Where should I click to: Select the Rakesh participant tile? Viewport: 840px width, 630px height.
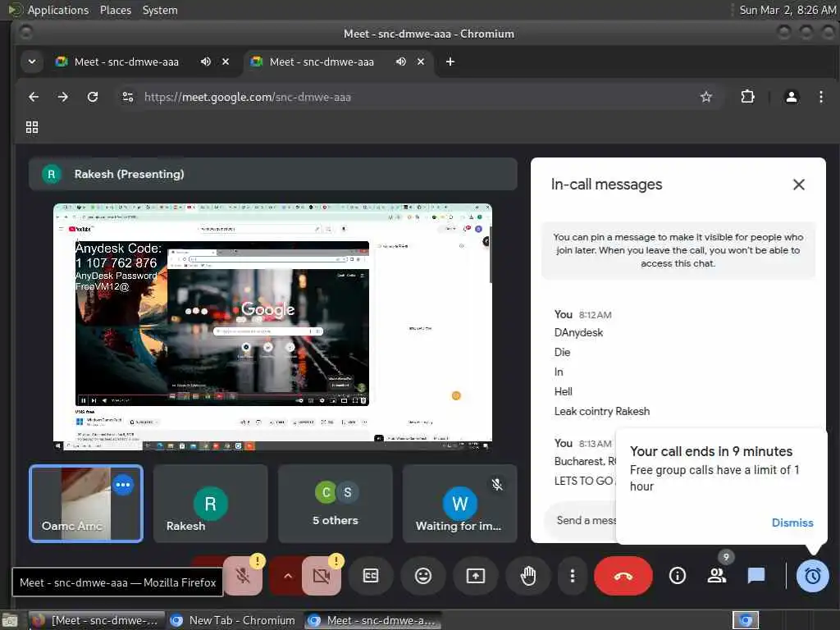coord(210,504)
